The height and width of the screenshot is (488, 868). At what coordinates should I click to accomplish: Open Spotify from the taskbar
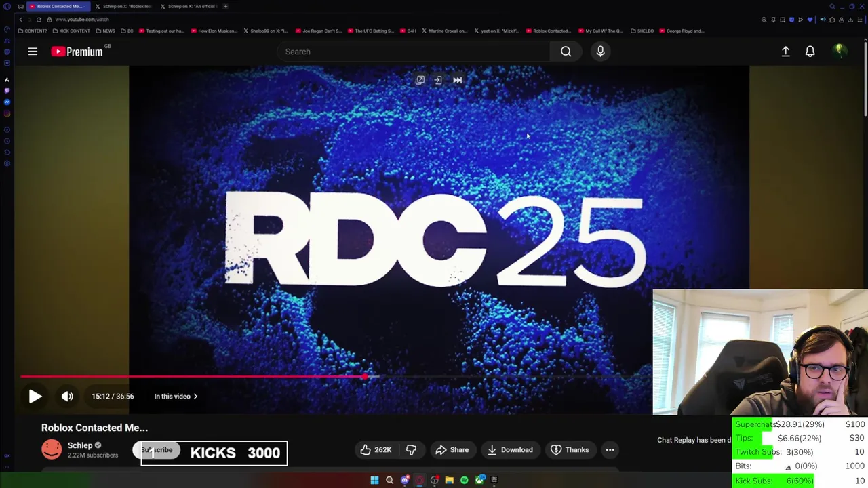point(464,480)
